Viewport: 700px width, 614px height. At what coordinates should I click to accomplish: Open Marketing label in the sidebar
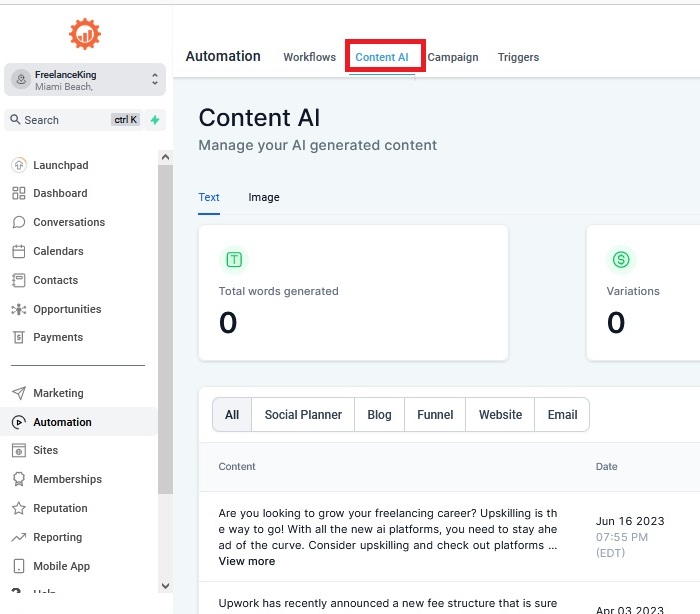click(x=58, y=393)
